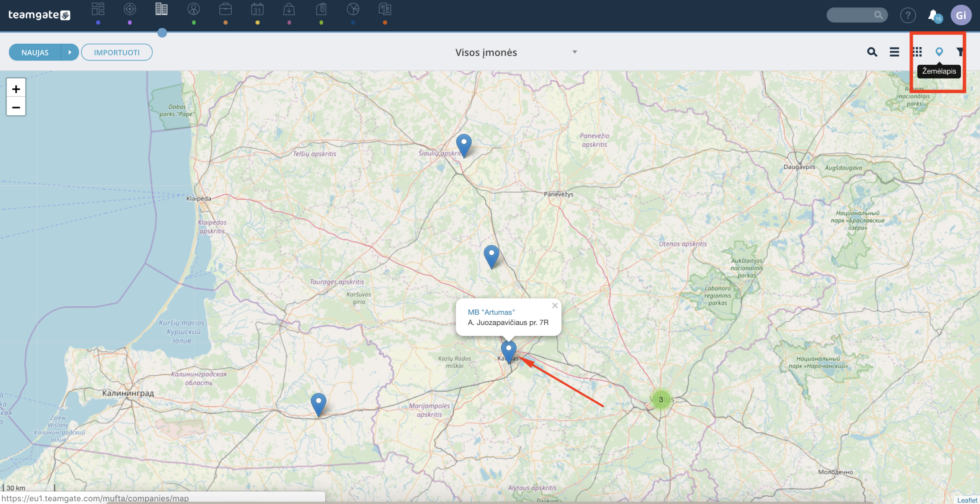Select the companies buildings icon

coord(162,9)
